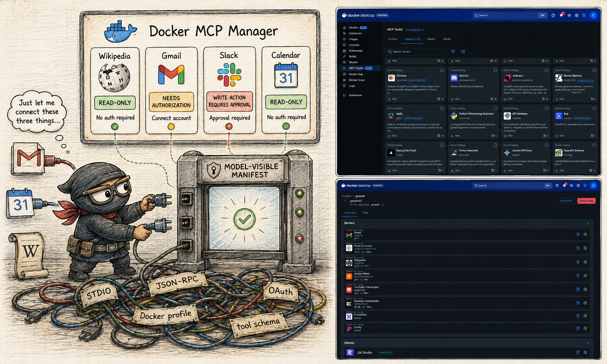Switch to the Clients tab in MCP Toolkit
607x364 pixels.
[x=431, y=39]
